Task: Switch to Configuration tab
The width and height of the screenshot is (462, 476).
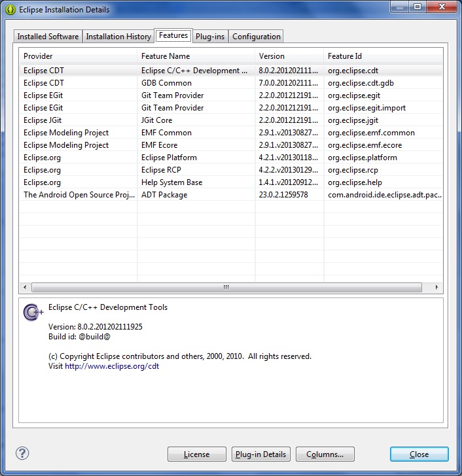Action: coord(257,37)
